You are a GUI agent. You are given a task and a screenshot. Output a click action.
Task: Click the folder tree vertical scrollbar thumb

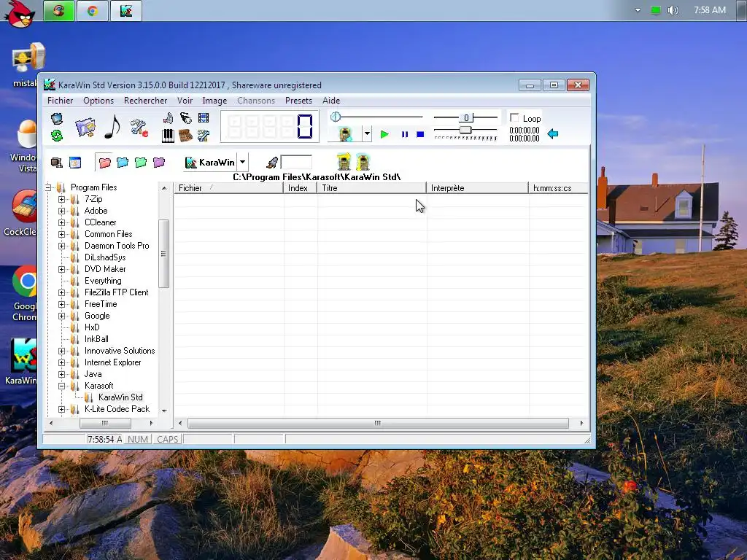click(x=164, y=254)
